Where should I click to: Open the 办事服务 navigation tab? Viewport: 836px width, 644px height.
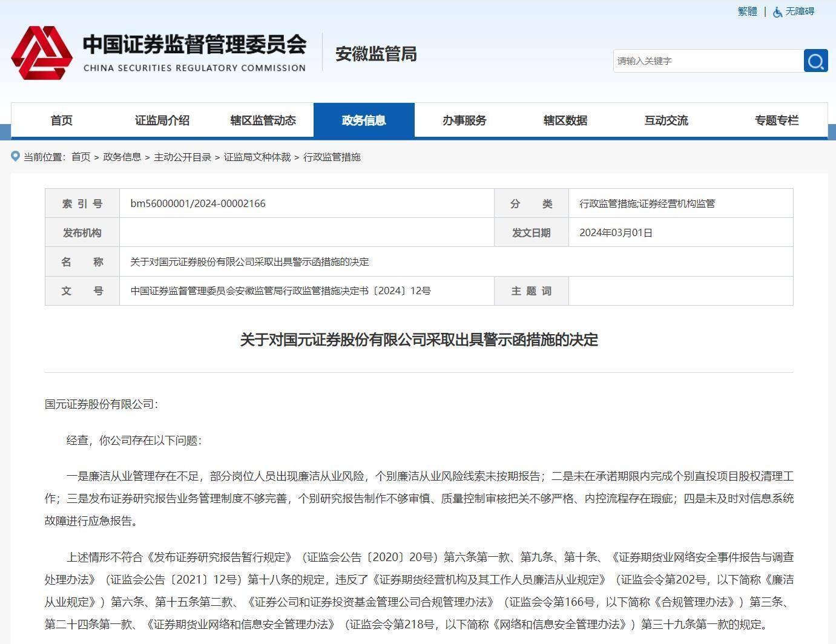pos(464,120)
